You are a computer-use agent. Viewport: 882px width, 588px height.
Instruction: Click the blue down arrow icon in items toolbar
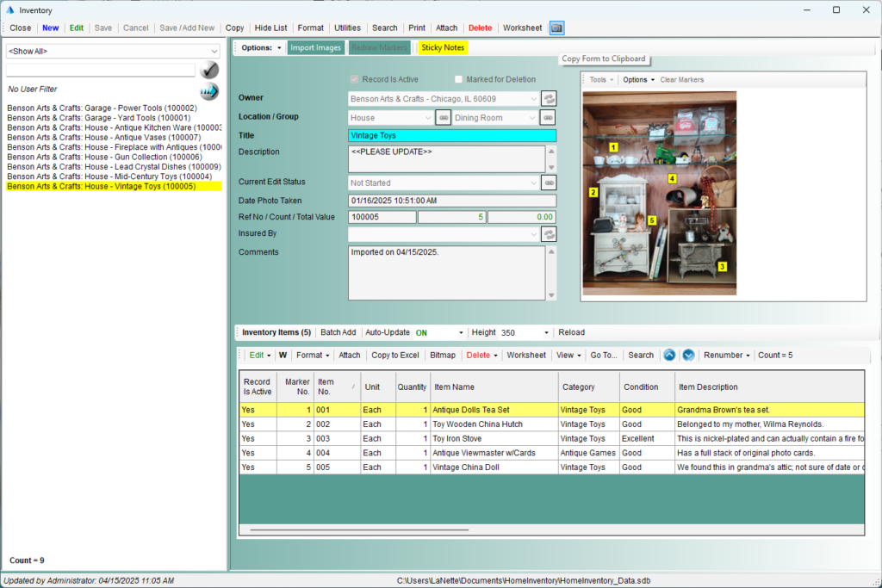click(688, 356)
